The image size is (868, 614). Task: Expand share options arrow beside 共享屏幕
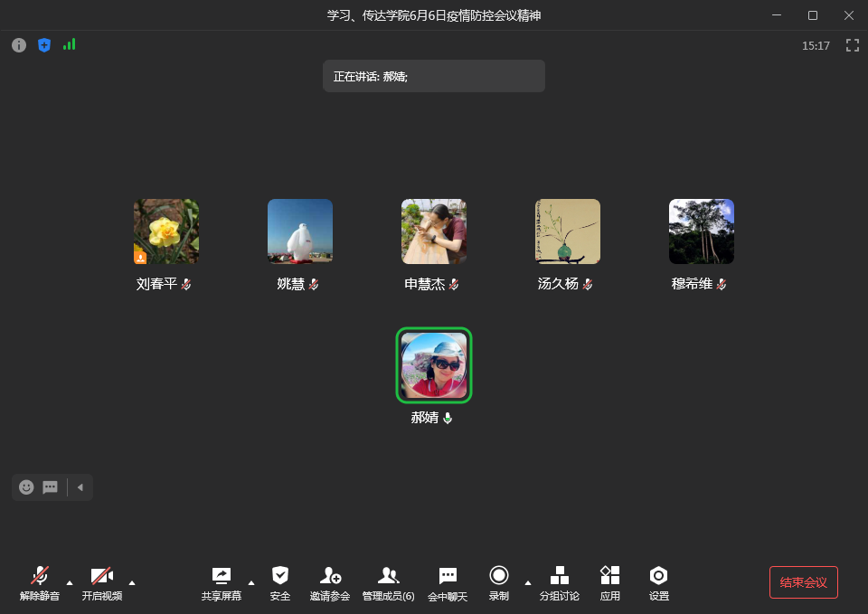[x=251, y=582]
